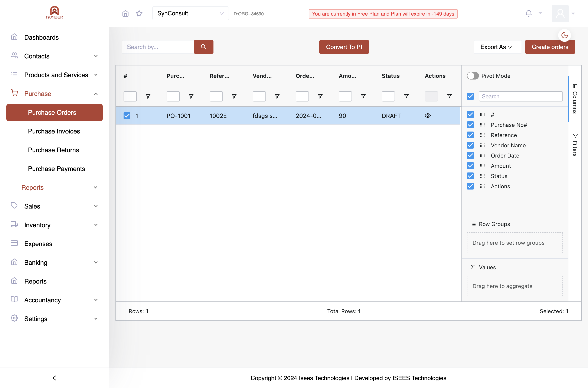The height and width of the screenshot is (388, 588).
Task: Click Convert To PI button
Action: (x=344, y=47)
